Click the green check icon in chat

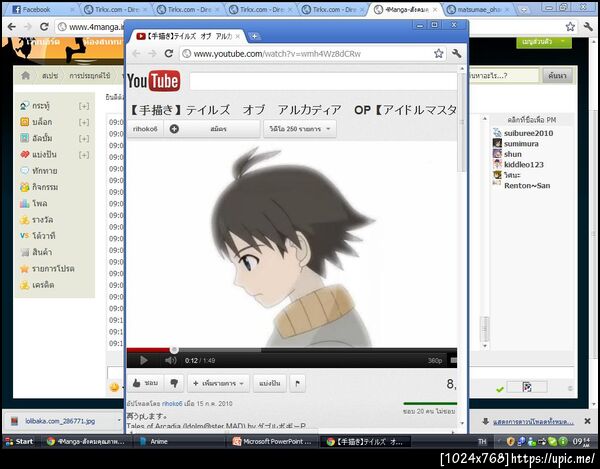[x=499, y=389]
